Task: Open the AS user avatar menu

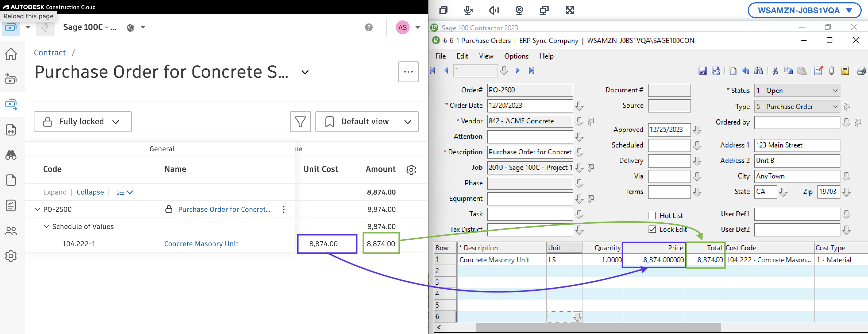Action: pyautogui.click(x=403, y=28)
